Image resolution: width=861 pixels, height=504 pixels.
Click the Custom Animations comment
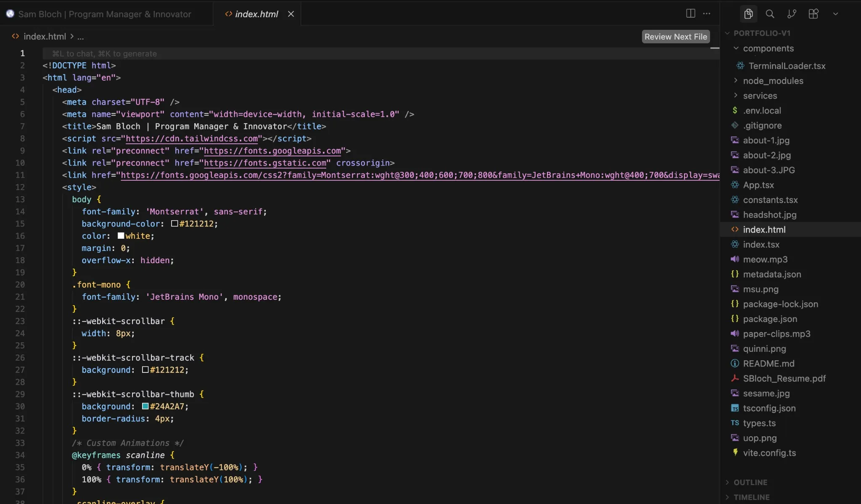click(127, 443)
